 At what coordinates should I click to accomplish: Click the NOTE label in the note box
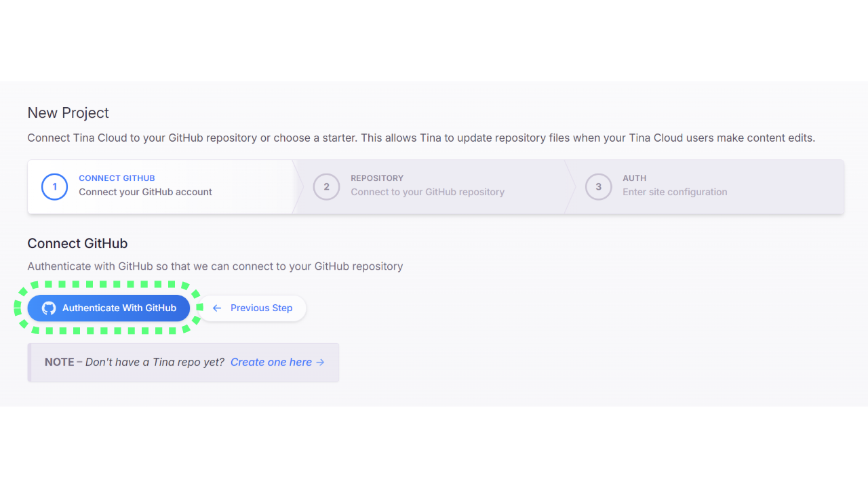[x=60, y=362]
